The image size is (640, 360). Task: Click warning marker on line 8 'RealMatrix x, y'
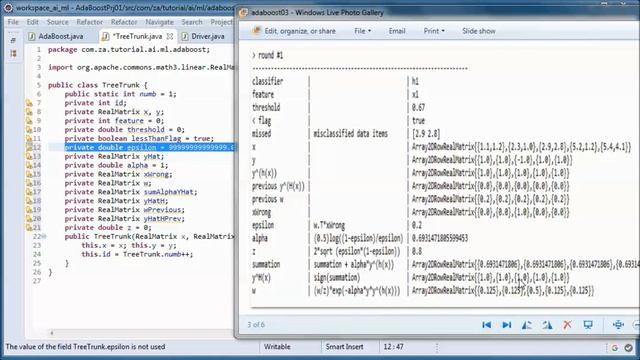(x=29, y=112)
